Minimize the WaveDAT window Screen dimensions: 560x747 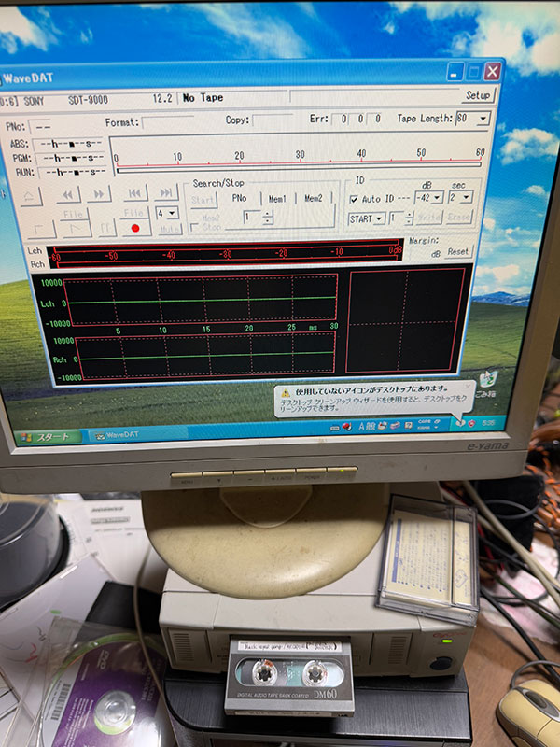click(x=455, y=74)
